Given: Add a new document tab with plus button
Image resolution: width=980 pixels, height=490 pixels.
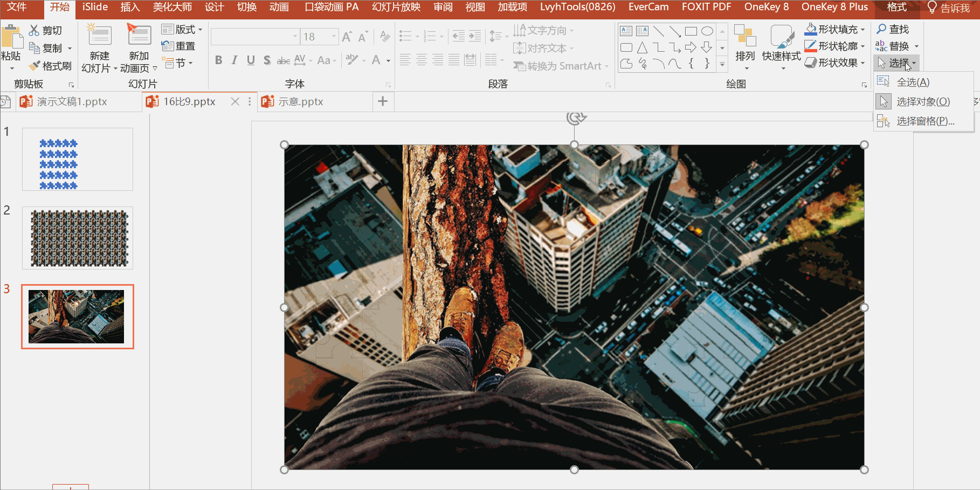Looking at the screenshot, I should click(x=383, y=101).
